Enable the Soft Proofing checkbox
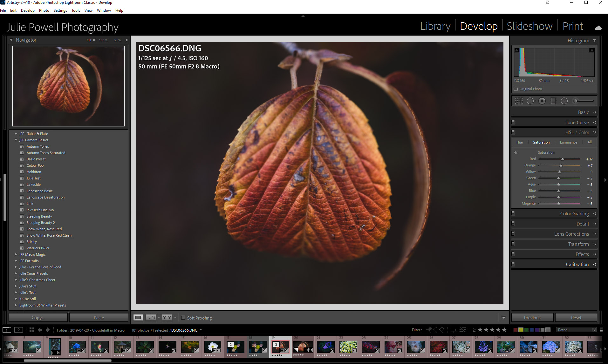Screen dimensions: 608x364 [x=183, y=318]
